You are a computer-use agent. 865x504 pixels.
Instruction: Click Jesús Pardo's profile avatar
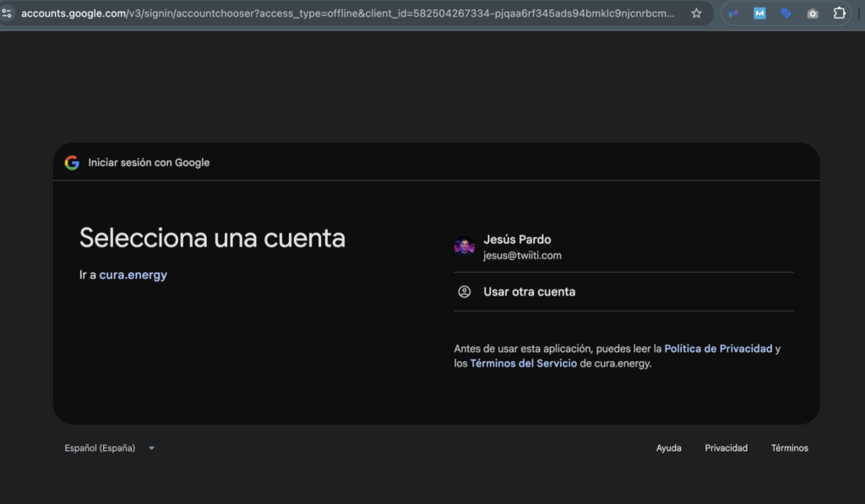465,247
